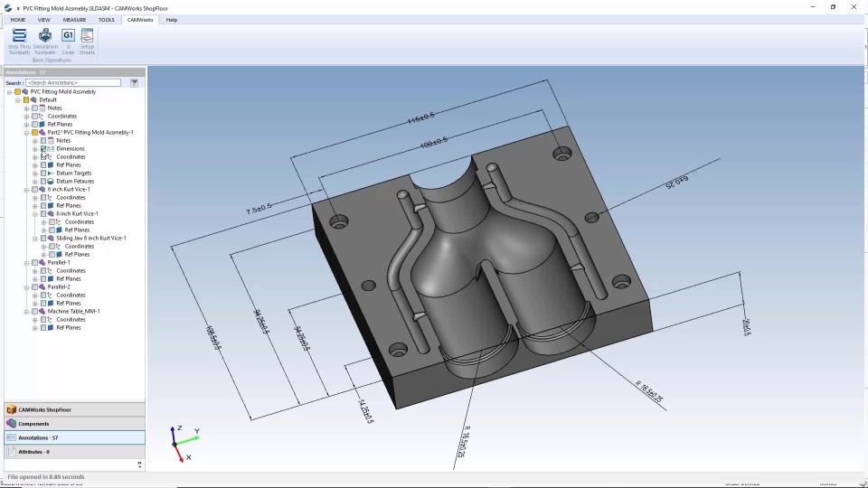Viewport: 868px width, 488px height.
Task: Select the Annotations - 57 panel button
Action: pyautogui.click(x=75, y=437)
